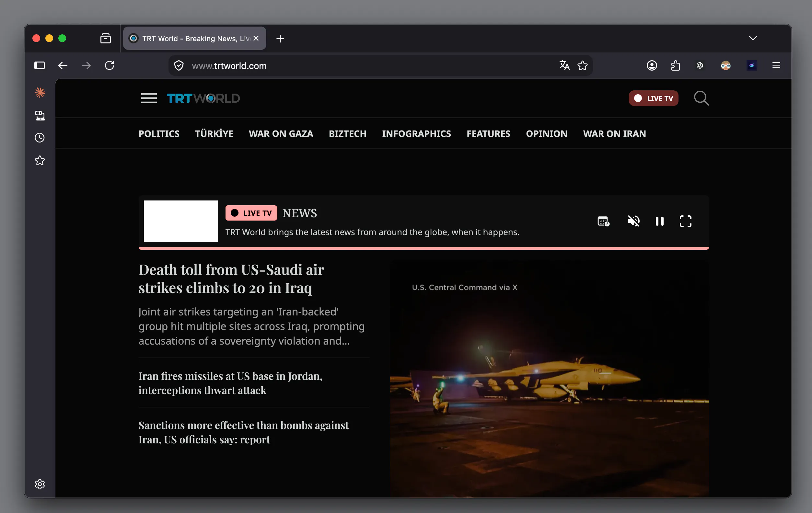The width and height of the screenshot is (812, 513).
Task: Click the red LIVE TV button in header
Action: 653,98
